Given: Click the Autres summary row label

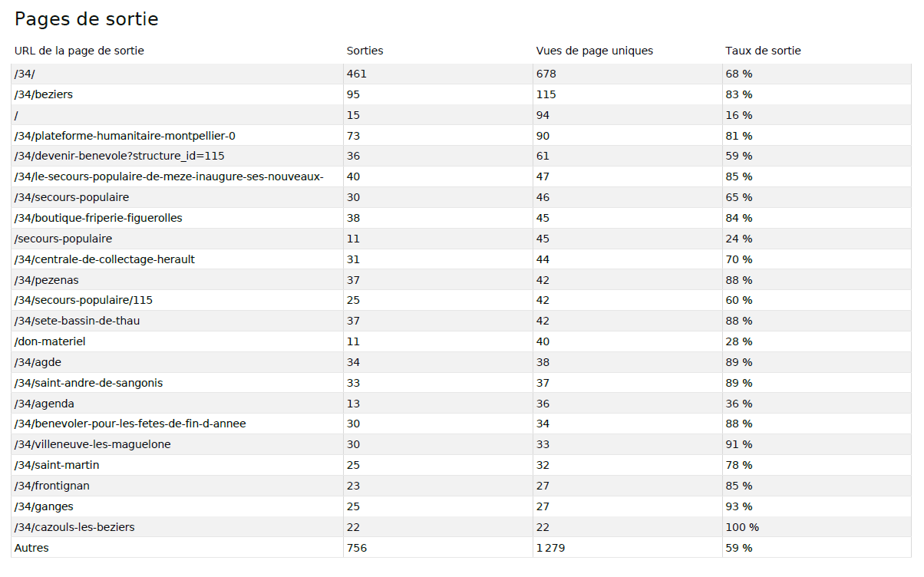Looking at the screenshot, I should click(x=31, y=548).
